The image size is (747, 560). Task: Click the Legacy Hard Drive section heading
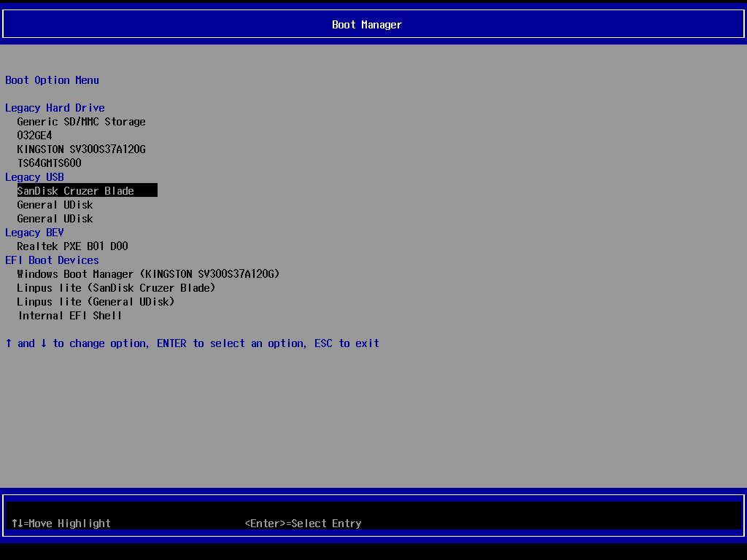click(x=55, y=108)
